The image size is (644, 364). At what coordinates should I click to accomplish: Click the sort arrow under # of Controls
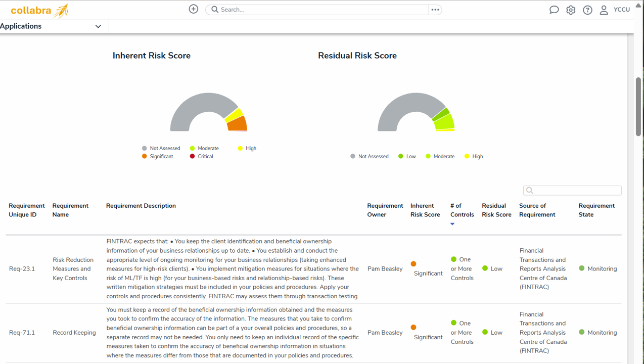pos(452,223)
